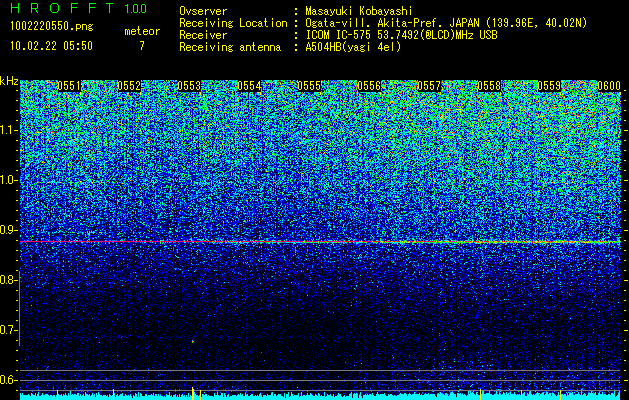Click the HROFFT program title
This screenshot has width=629, height=400.
point(62,8)
